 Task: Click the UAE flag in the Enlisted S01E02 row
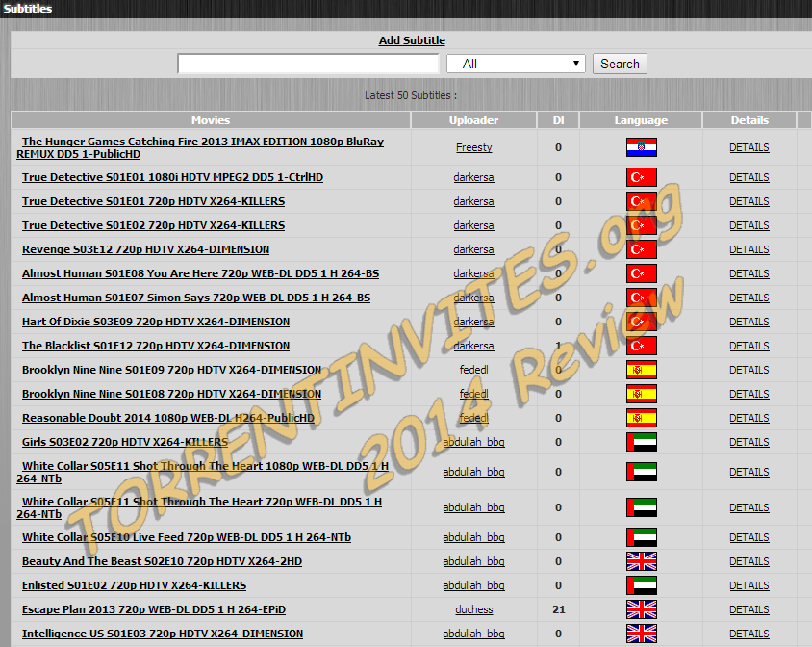[641, 585]
